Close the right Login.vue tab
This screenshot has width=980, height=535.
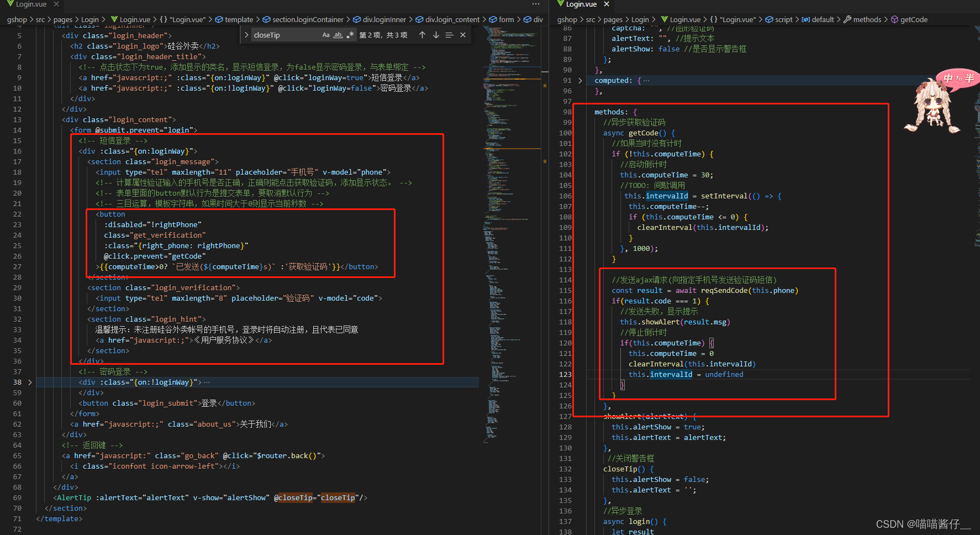607,4
